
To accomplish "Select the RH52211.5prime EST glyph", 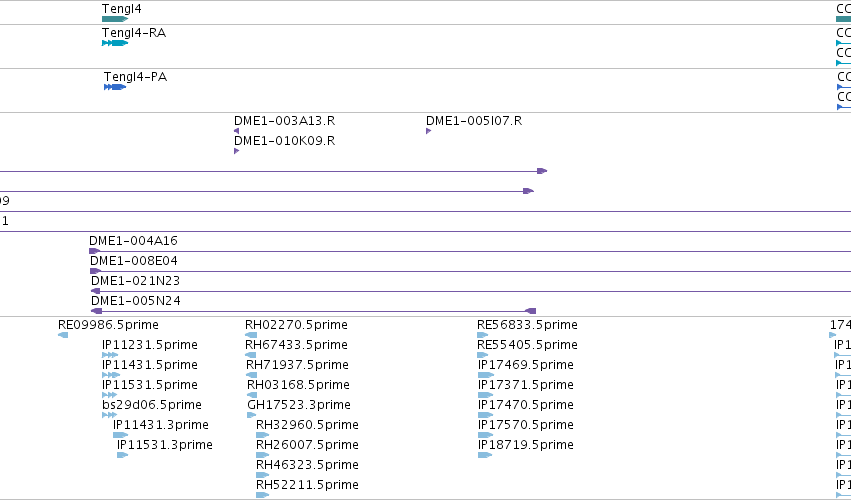I will tap(263, 495).
